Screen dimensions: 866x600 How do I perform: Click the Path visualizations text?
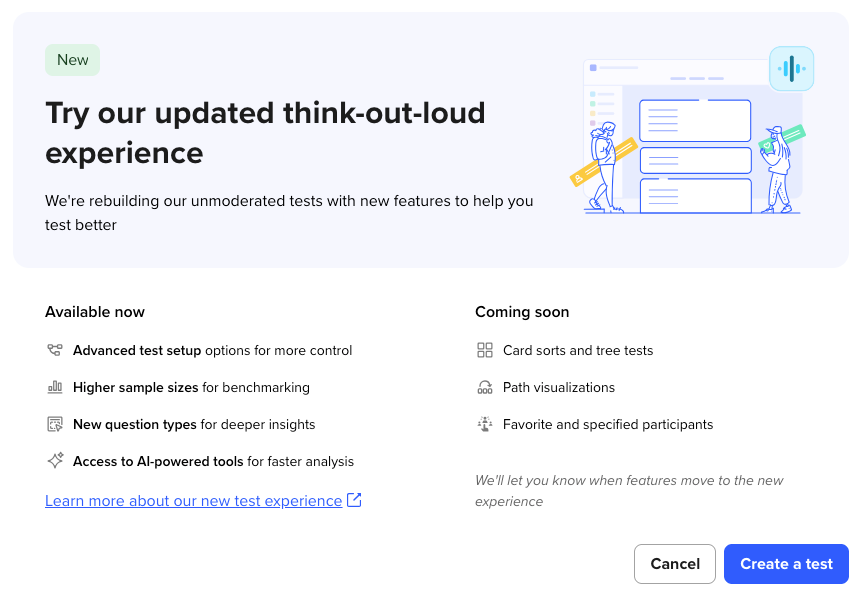[559, 387]
